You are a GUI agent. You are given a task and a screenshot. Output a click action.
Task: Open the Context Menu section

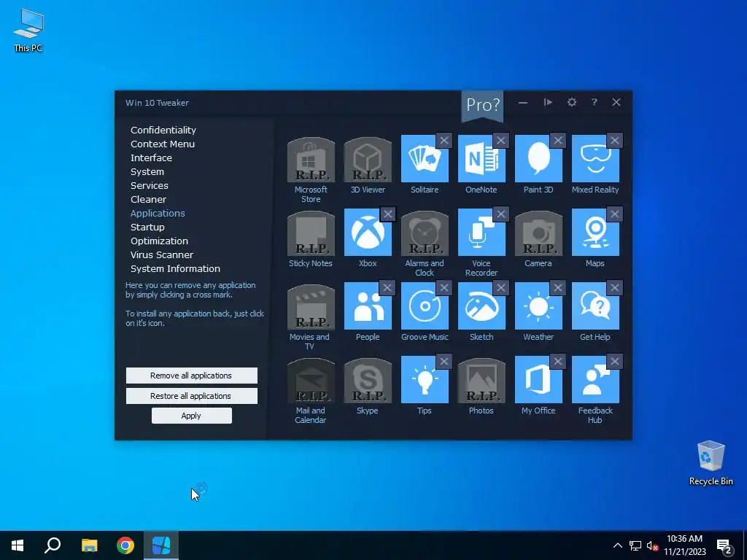(x=163, y=144)
